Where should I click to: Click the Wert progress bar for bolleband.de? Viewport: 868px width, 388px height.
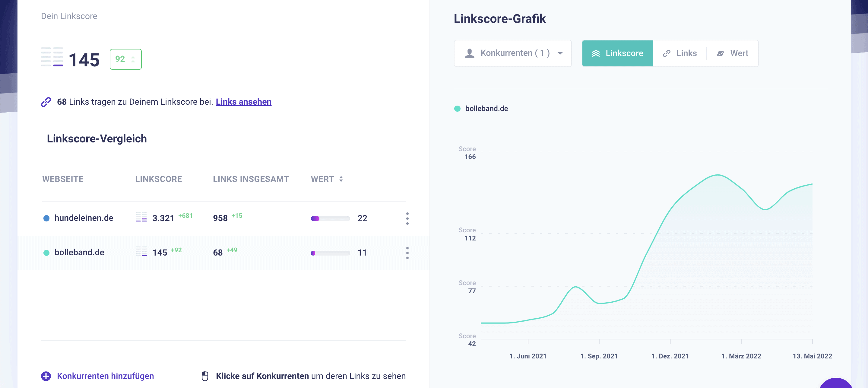coord(330,253)
